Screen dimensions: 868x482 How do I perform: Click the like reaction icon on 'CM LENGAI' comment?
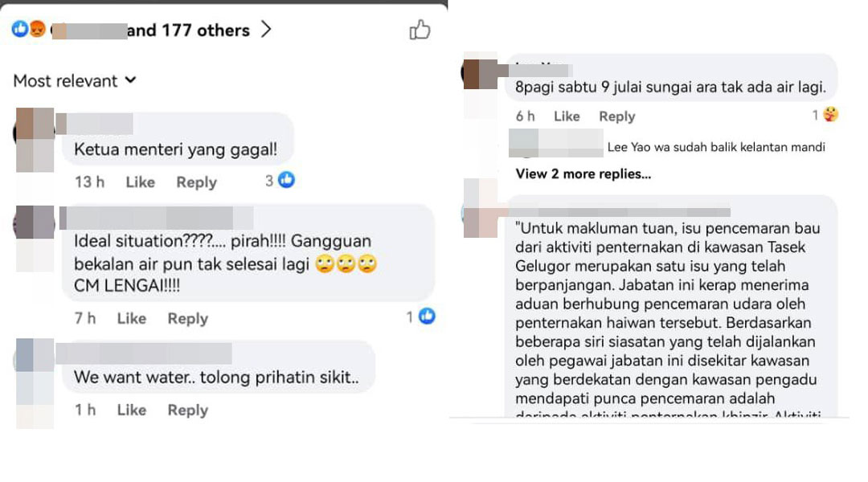pos(427,316)
